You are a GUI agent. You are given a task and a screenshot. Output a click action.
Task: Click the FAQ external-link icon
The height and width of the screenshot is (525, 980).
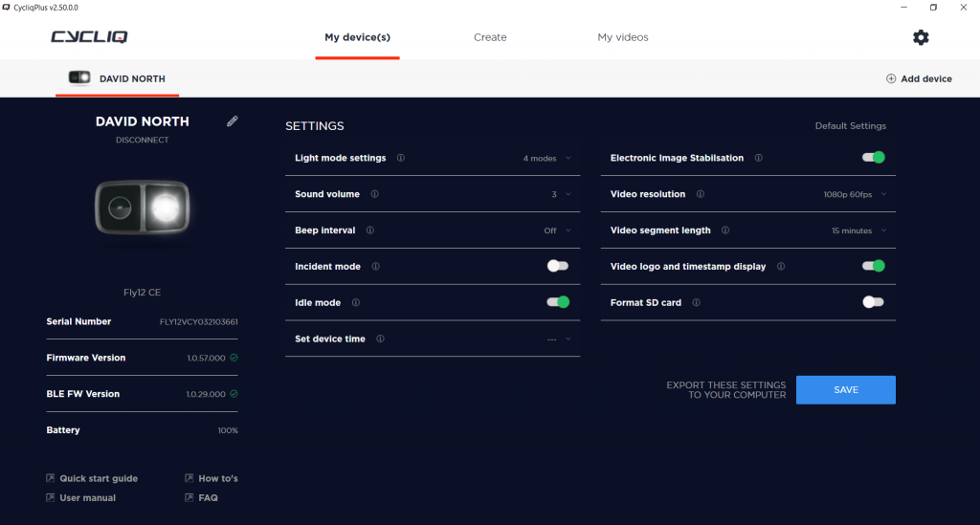point(189,497)
